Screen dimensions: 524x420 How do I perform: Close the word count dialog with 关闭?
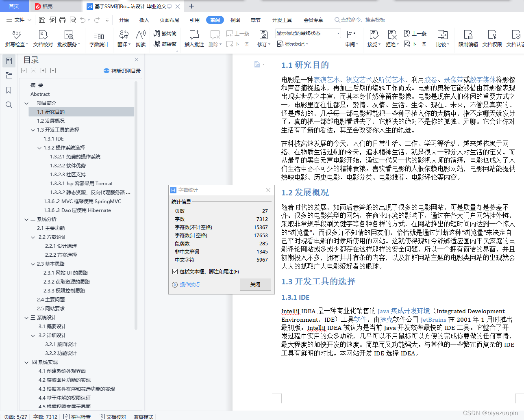(x=255, y=285)
